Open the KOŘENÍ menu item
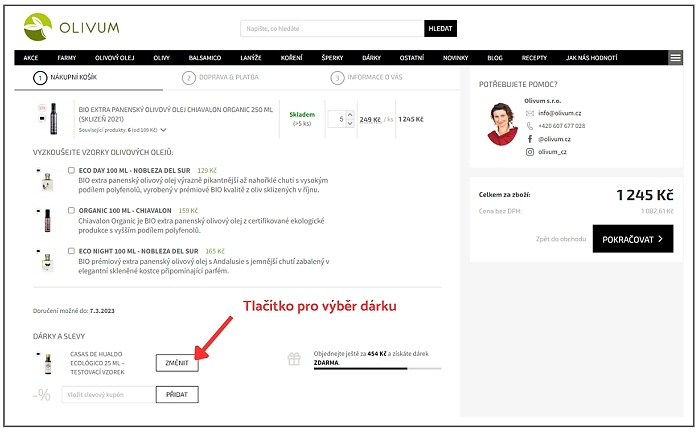700x432 pixels. [x=291, y=58]
